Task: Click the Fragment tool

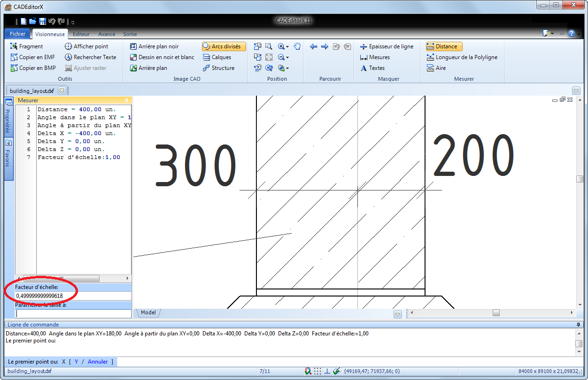Action: click(x=26, y=46)
